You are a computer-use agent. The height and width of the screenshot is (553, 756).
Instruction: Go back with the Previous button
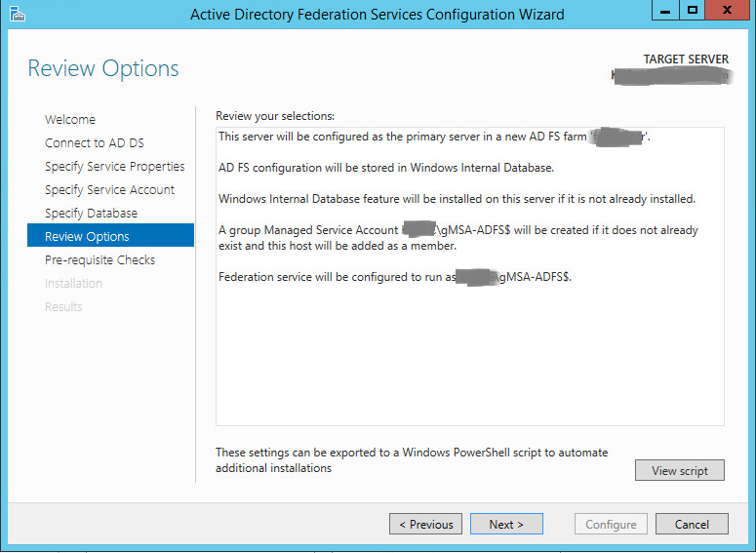pyautogui.click(x=425, y=524)
